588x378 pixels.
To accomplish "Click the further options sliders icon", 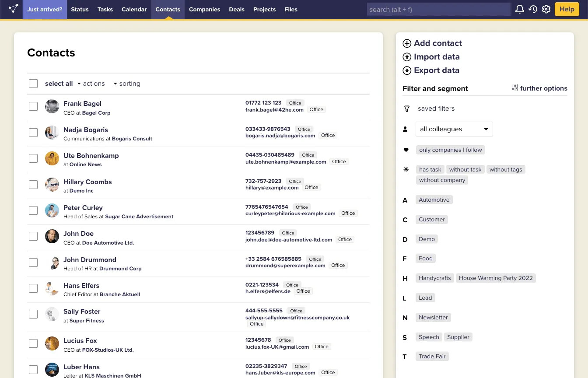I will [x=515, y=88].
